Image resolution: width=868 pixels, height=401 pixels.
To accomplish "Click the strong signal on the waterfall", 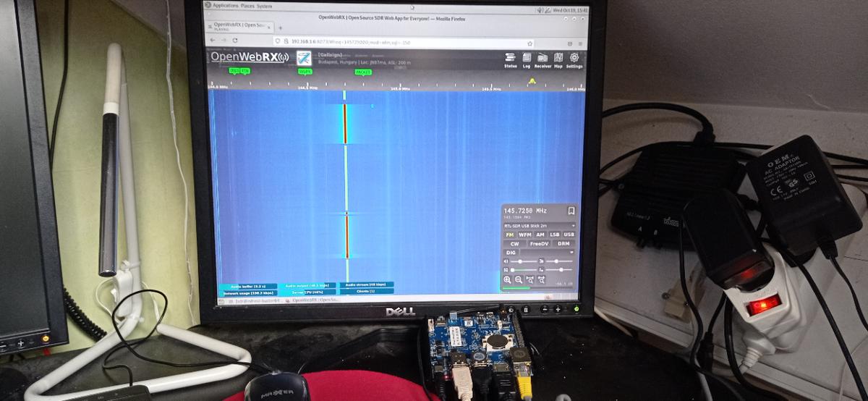I will coord(345,123).
